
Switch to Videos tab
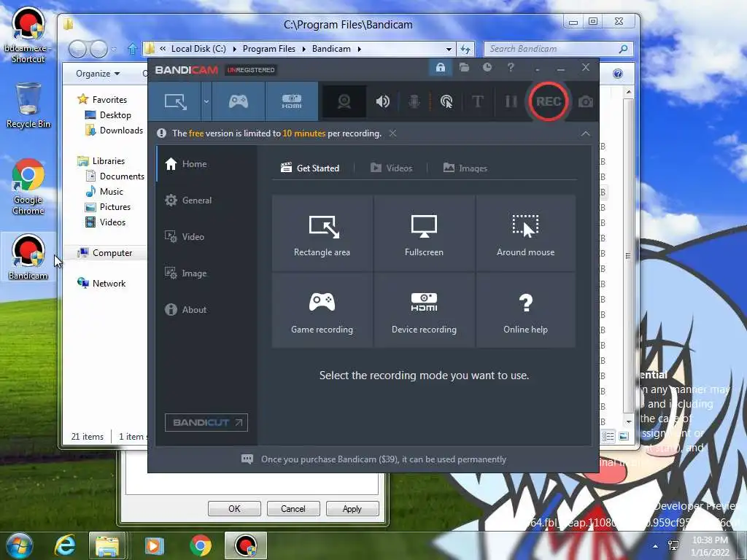392,168
